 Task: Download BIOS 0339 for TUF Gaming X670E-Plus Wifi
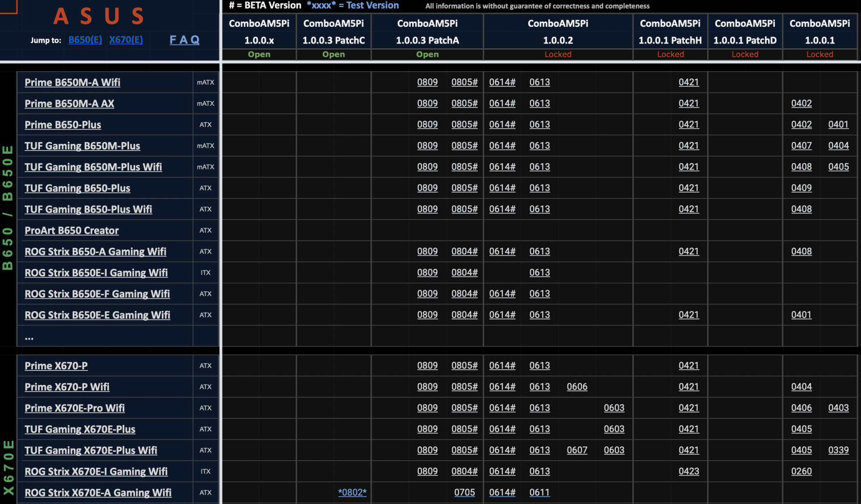click(x=839, y=450)
